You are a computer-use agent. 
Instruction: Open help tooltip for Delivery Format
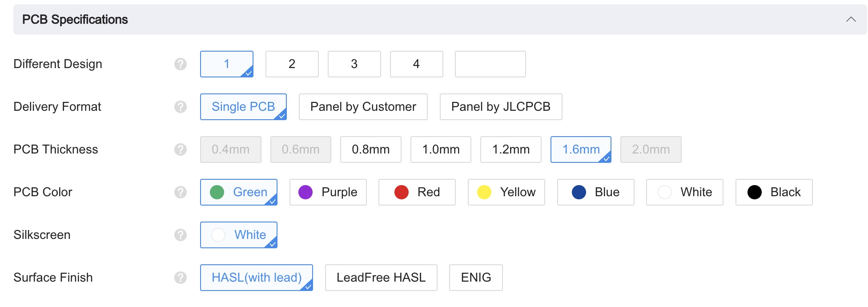[181, 107]
